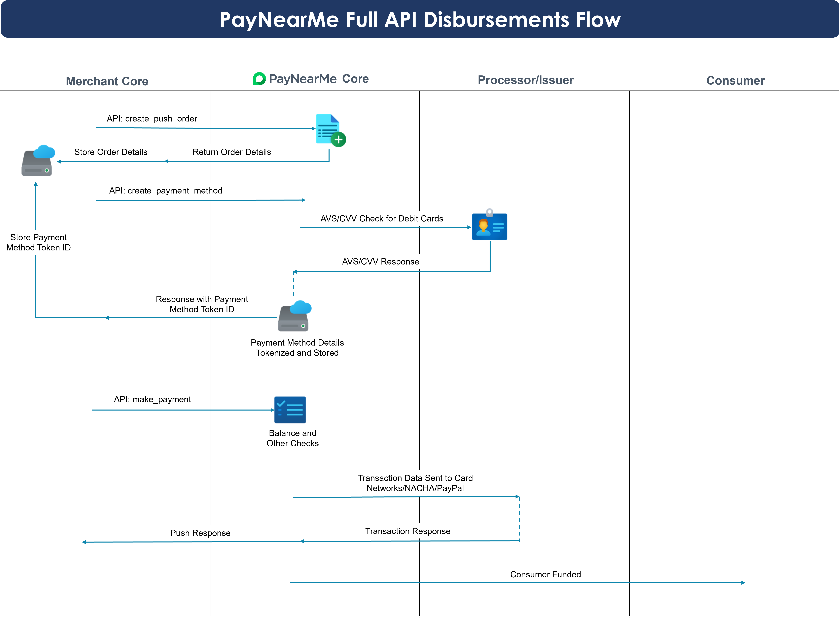Click the AVS/CVV Response label
The height and width of the screenshot is (632, 840).
coord(381,262)
